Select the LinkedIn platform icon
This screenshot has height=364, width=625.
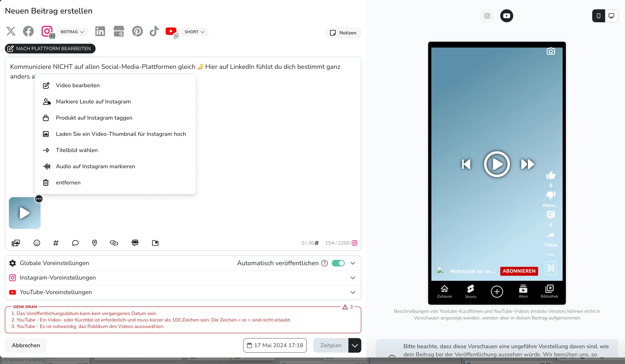tap(100, 32)
